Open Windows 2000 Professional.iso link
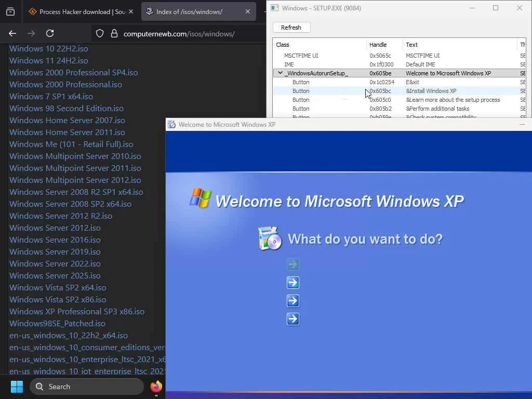 (65, 85)
